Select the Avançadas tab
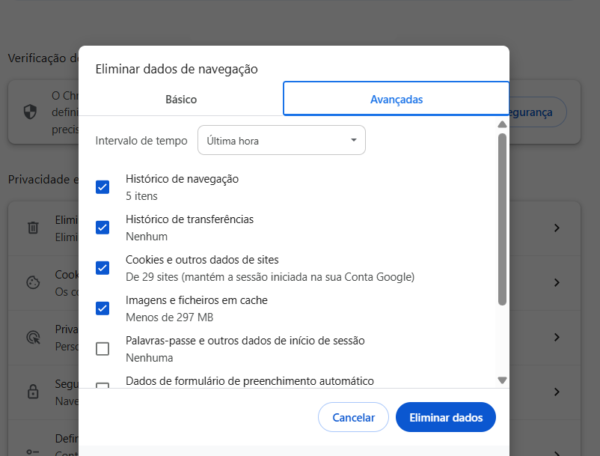 [x=396, y=99]
